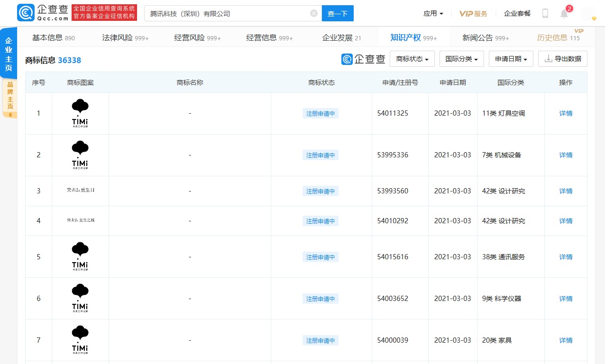Image resolution: width=605 pixels, height=364 pixels.
Task: Click the 商标名称 column header
Action: coord(190,82)
